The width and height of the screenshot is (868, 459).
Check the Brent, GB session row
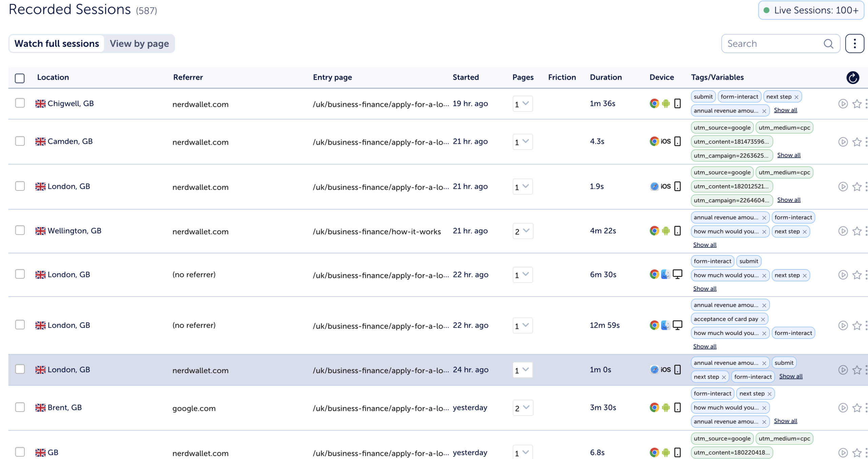coord(20,407)
